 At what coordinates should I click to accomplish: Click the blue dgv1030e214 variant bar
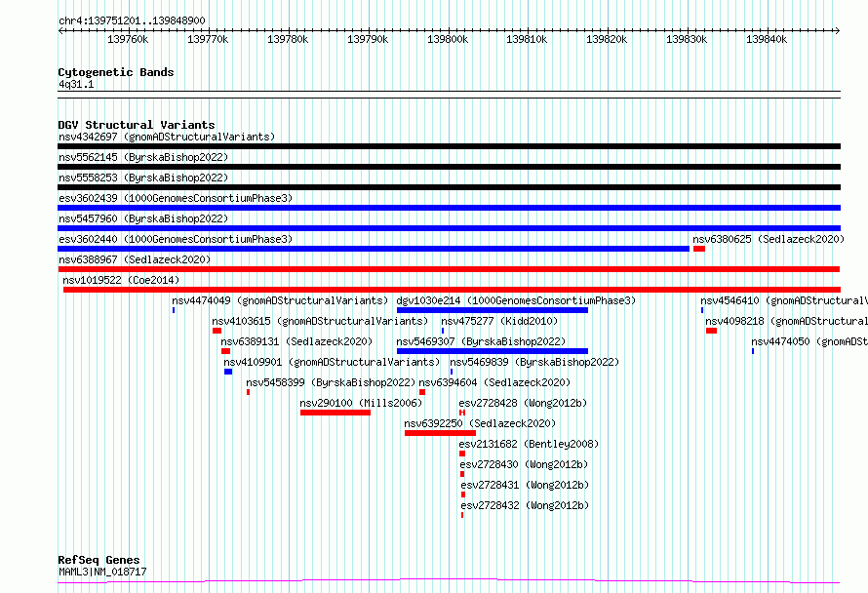pyautogui.click(x=493, y=310)
